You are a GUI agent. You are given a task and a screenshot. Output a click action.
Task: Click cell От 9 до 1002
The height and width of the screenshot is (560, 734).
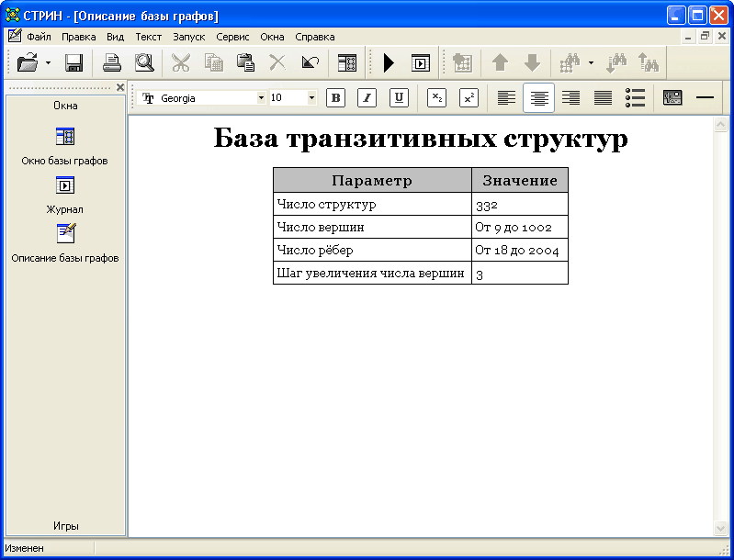point(520,227)
